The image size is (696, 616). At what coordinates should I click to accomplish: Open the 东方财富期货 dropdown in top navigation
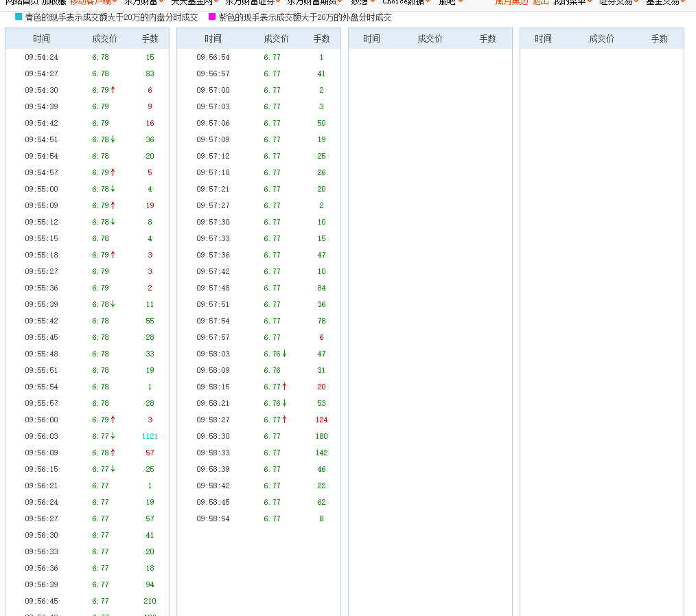pos(314,2)
